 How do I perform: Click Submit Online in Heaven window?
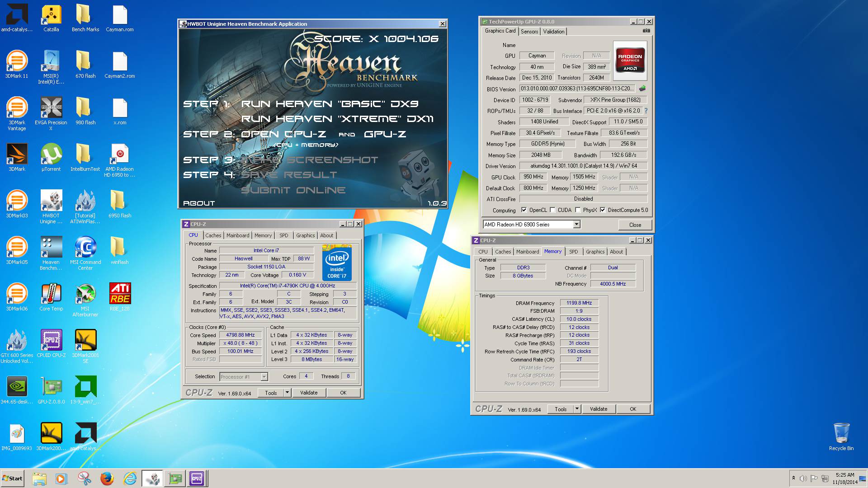click(293, 190)
